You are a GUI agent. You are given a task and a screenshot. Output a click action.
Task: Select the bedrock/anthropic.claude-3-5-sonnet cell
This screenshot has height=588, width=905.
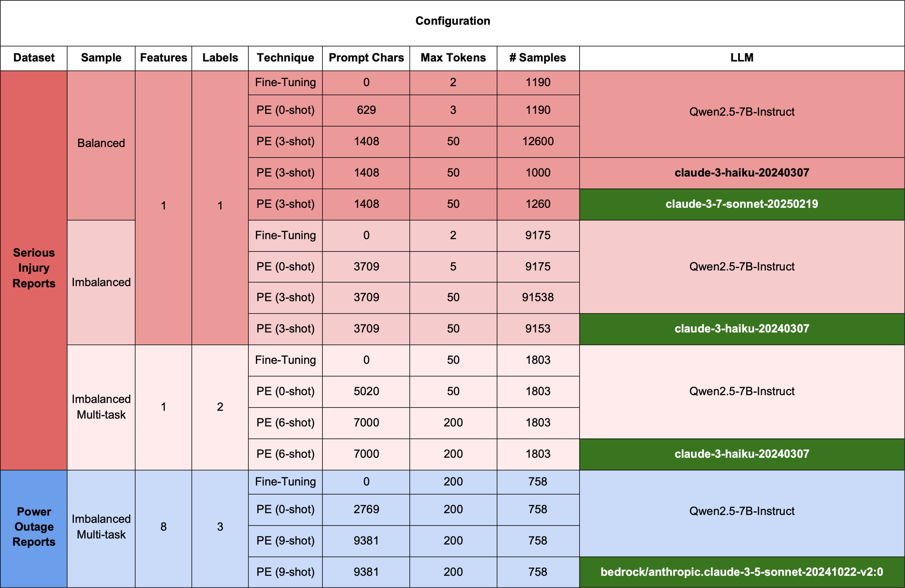click(742, 572)
